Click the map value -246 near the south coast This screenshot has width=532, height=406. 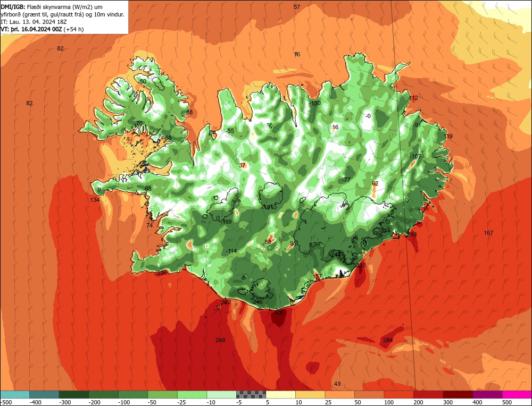pos(257,302)
